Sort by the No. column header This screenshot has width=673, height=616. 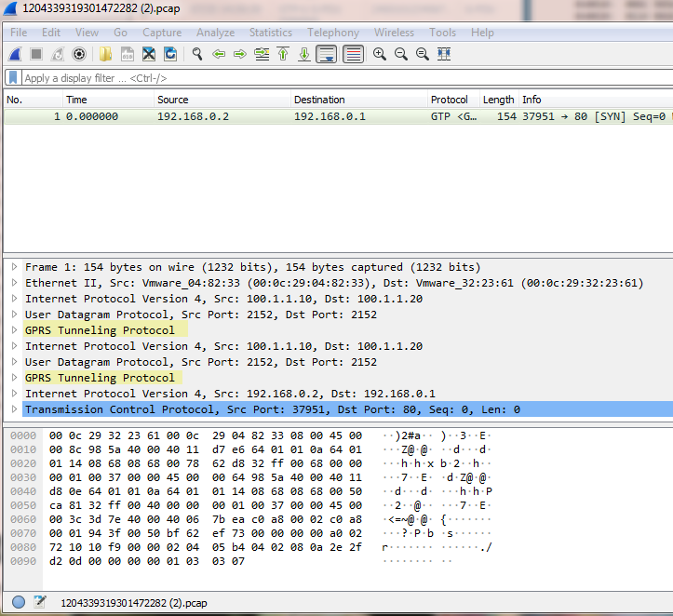33,100
